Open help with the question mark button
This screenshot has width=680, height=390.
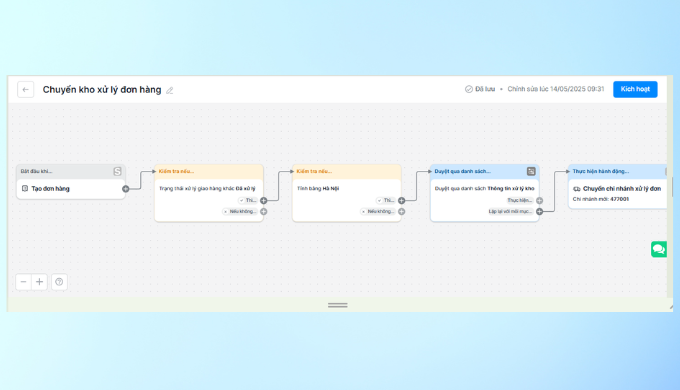(x=59, y=282)
